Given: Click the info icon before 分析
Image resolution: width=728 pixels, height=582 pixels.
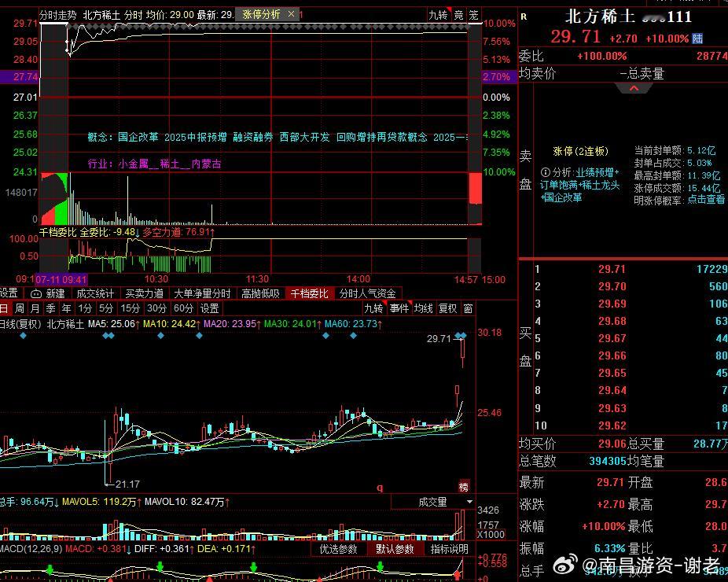Looking at the screenshot, I should (x=546, y=172).
